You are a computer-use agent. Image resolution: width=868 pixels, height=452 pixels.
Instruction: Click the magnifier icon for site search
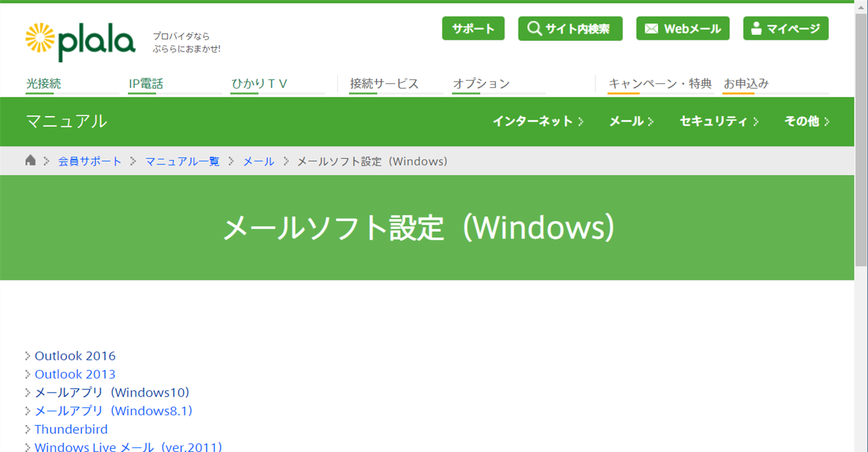(x=534, y=28)
